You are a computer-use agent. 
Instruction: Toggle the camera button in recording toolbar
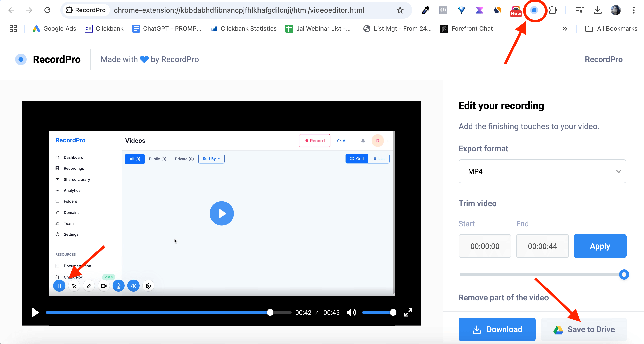pyautogui.click(x=104, y=286)
